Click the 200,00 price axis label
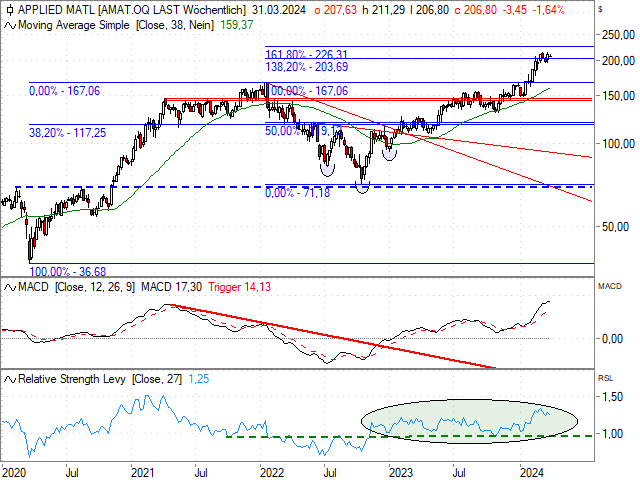640x480 pixels. 618,61
